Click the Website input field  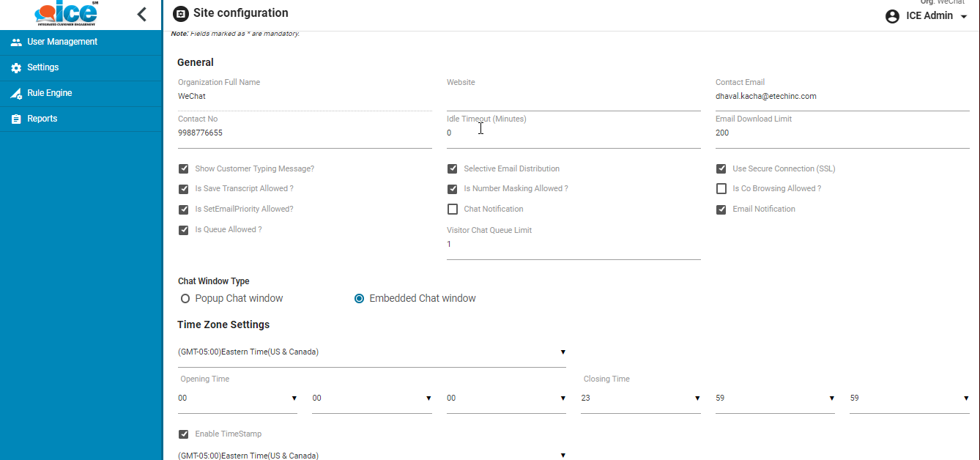coord(573,97)
